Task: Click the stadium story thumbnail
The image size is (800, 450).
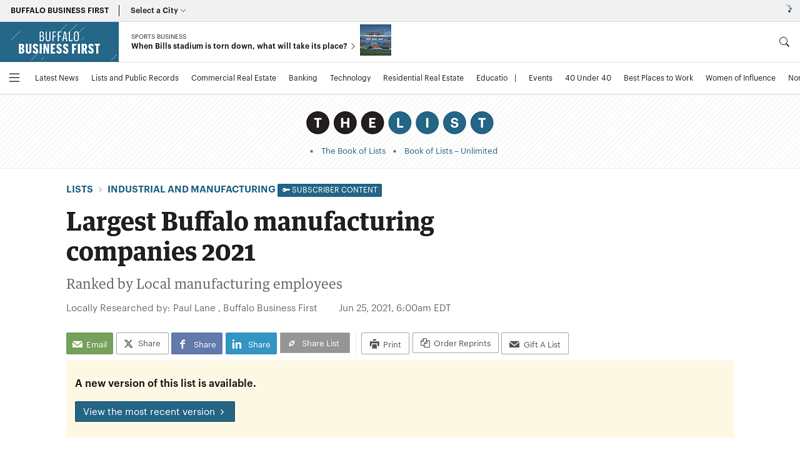Action: coord(376,40)
